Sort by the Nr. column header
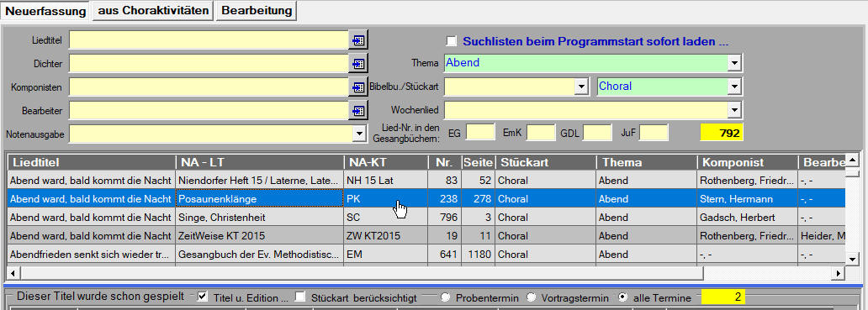Viewport: 868px width, 310px height. [445, 162]
